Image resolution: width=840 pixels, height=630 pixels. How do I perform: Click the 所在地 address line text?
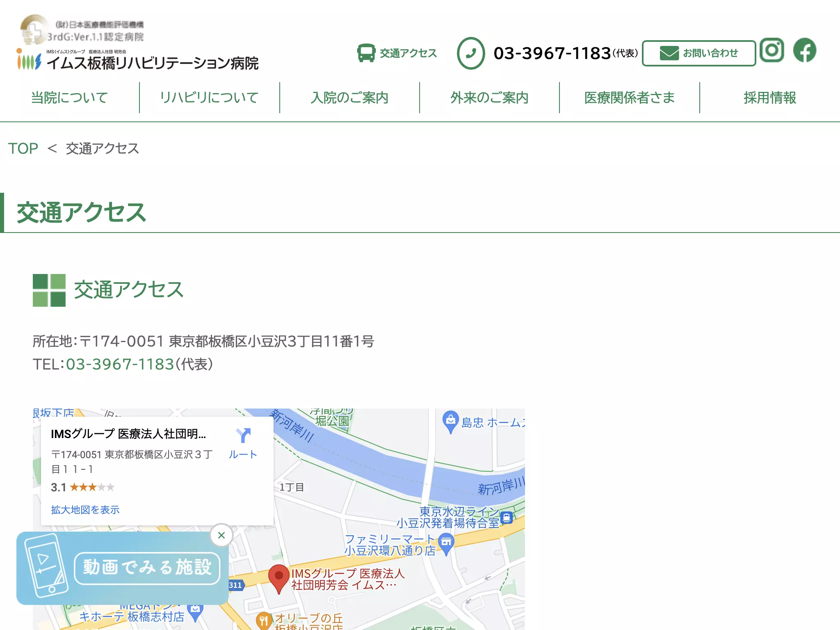pyautogui.click(x=203, y=341)
